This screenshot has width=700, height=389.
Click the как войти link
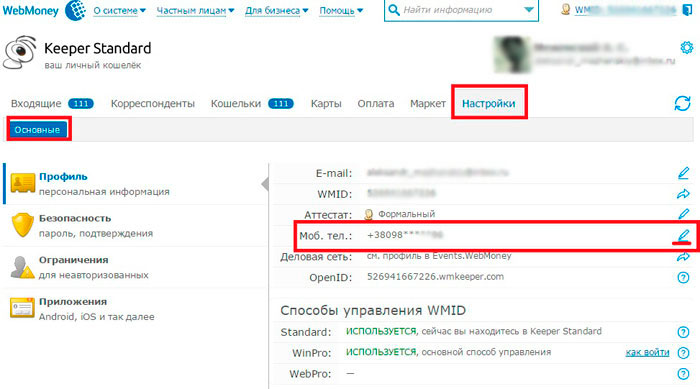[x=647, y=352]
